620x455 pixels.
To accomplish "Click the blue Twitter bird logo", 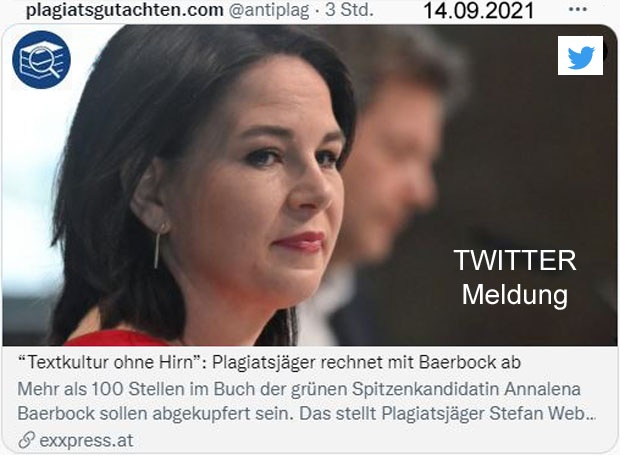I will [x=580, y=56].
